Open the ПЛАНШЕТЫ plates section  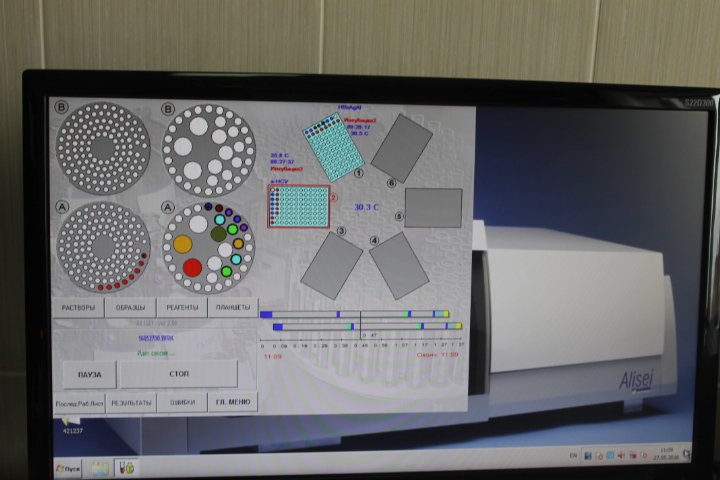point(233,307)
